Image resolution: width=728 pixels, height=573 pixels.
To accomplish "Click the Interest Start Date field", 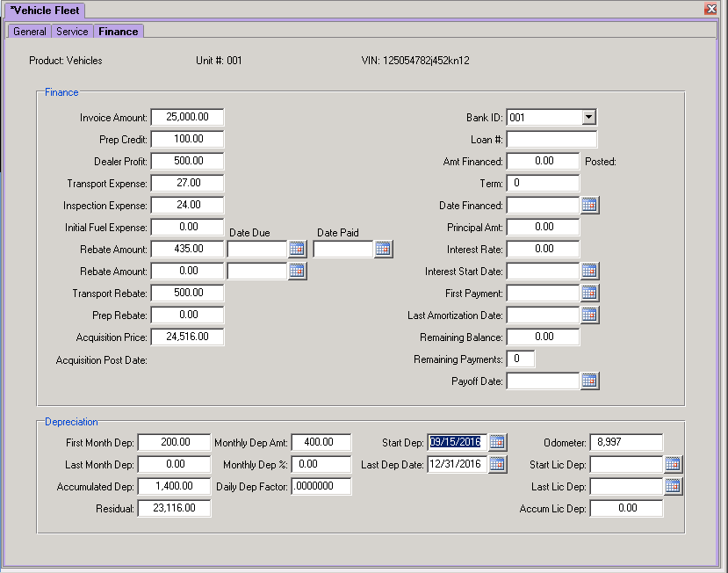I will pyautogui.click(x=543, y=271).
